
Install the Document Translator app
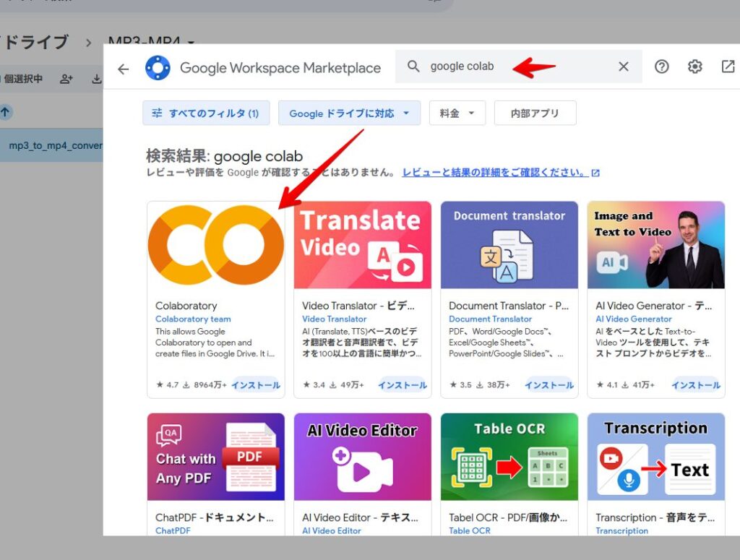coord(549,385)
